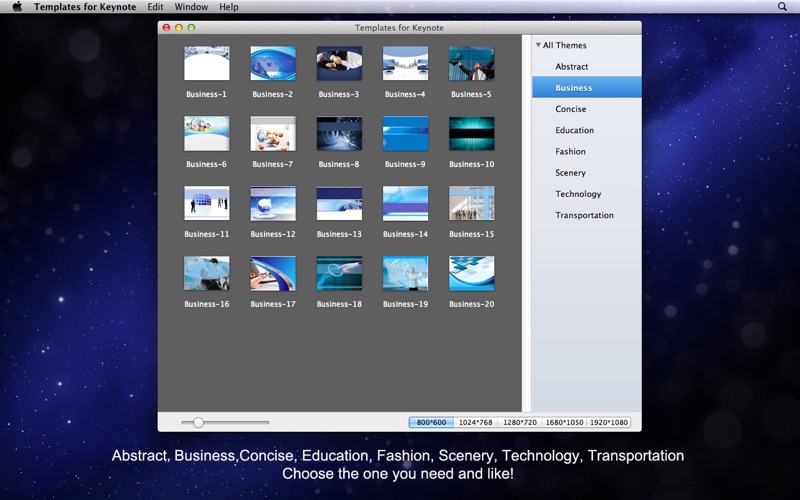The height and width of the screenshot is (500, 800).
Task: Select the Business-4 template thumbnail
Action: [406, 63]
